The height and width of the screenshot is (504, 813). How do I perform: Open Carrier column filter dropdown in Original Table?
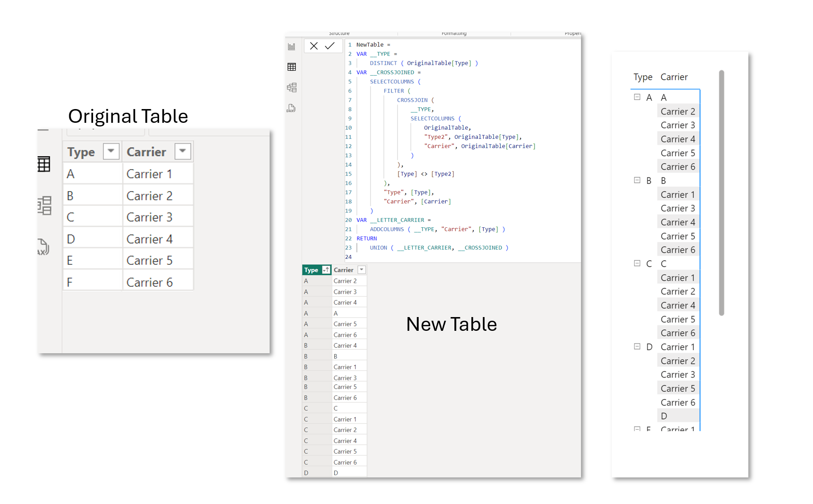point(183,151)
